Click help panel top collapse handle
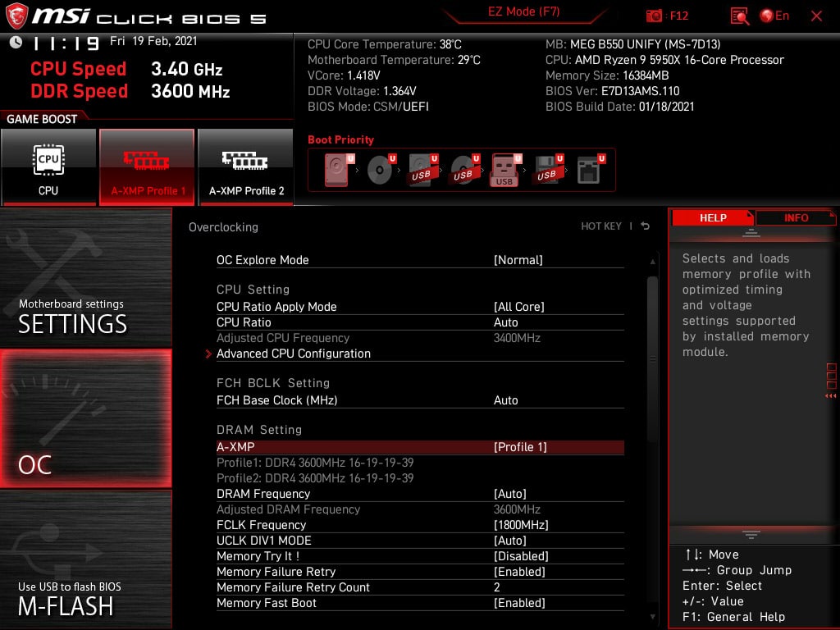 tap(751, 233)
